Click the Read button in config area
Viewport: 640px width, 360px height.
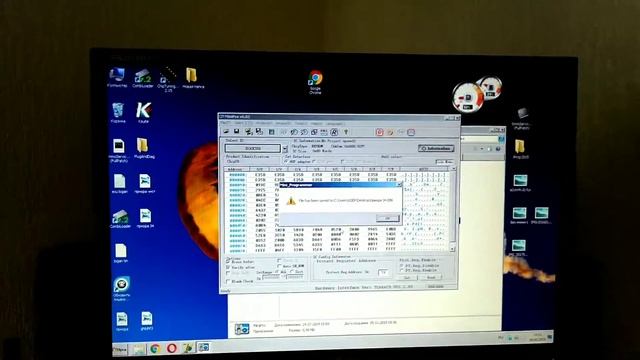click(431, 278)
